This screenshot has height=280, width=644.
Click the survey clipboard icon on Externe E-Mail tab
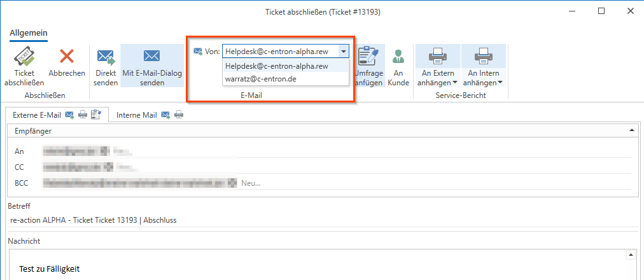(95, 115)
